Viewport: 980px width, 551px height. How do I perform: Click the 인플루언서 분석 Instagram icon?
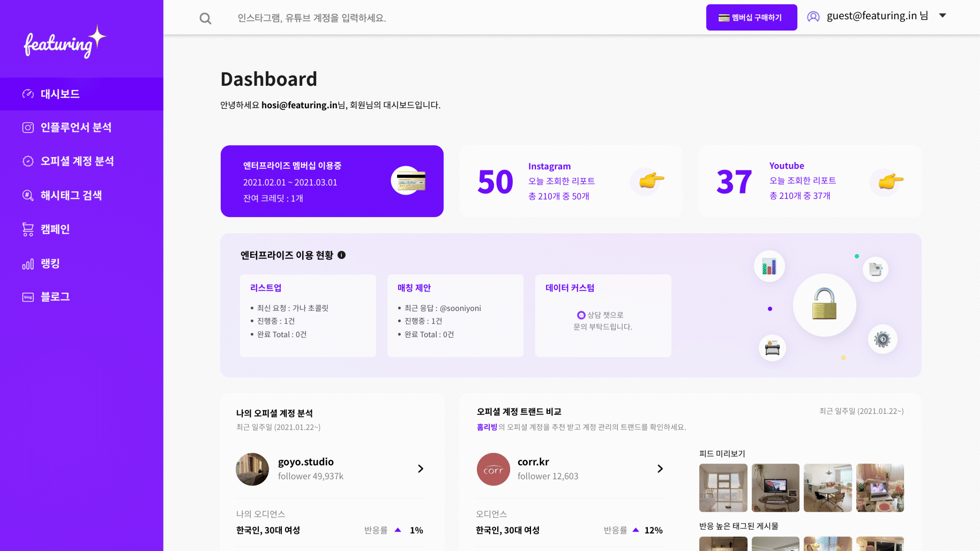pos(28,128)
